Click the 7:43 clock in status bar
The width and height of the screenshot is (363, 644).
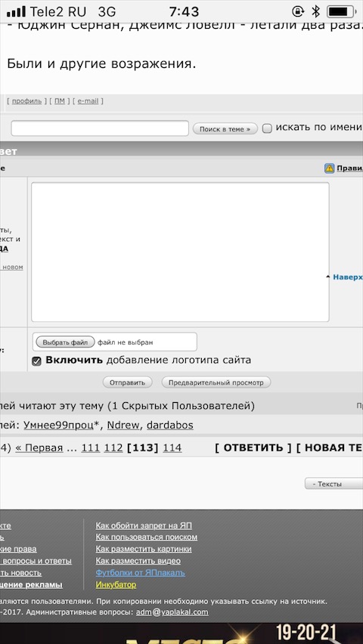point(184,11)
